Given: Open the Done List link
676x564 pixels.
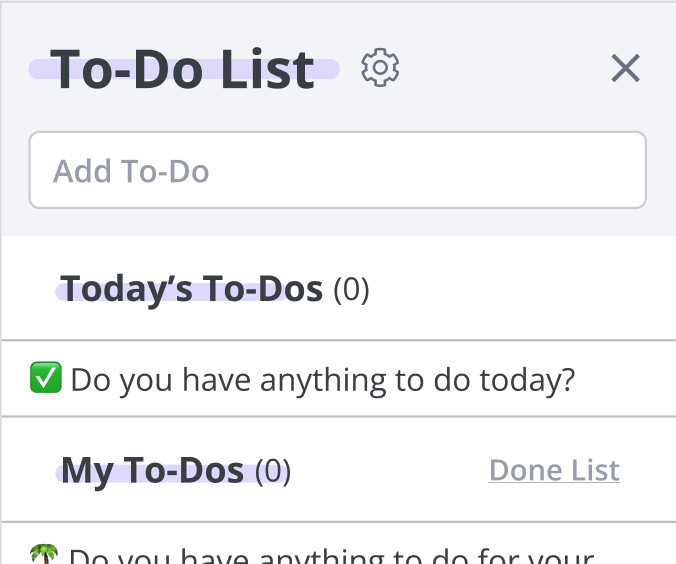Looking at the screenshot, I should coord(554,470).
